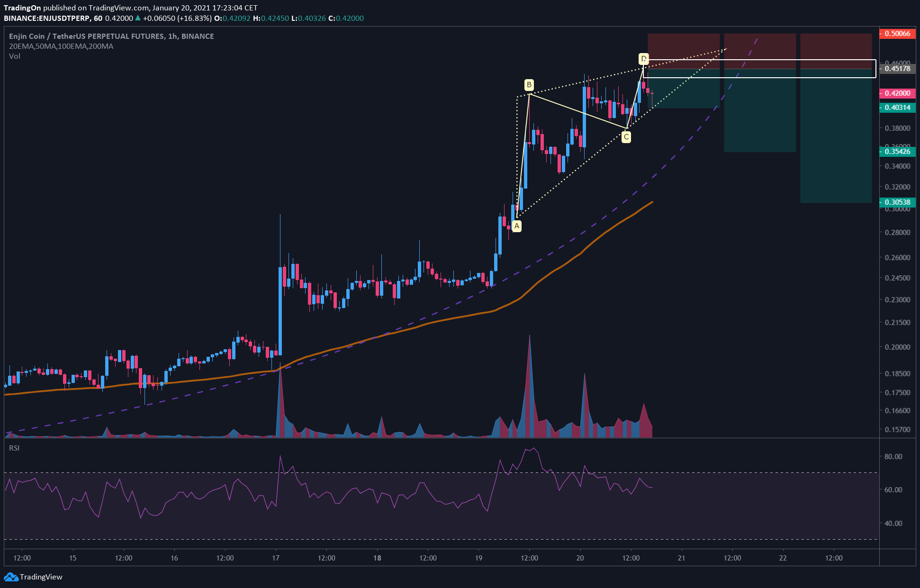Click the green 0.30538 target label

pos(897,202)
